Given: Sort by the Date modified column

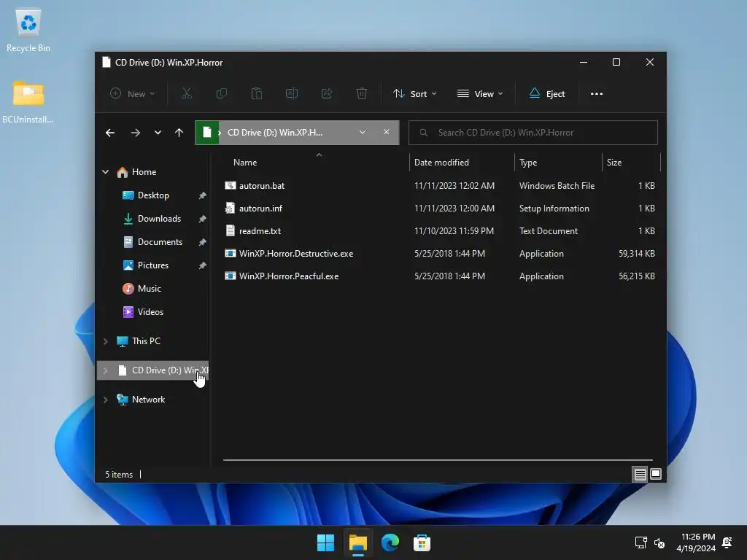Looking at the screenshot, I should [441, 163].
